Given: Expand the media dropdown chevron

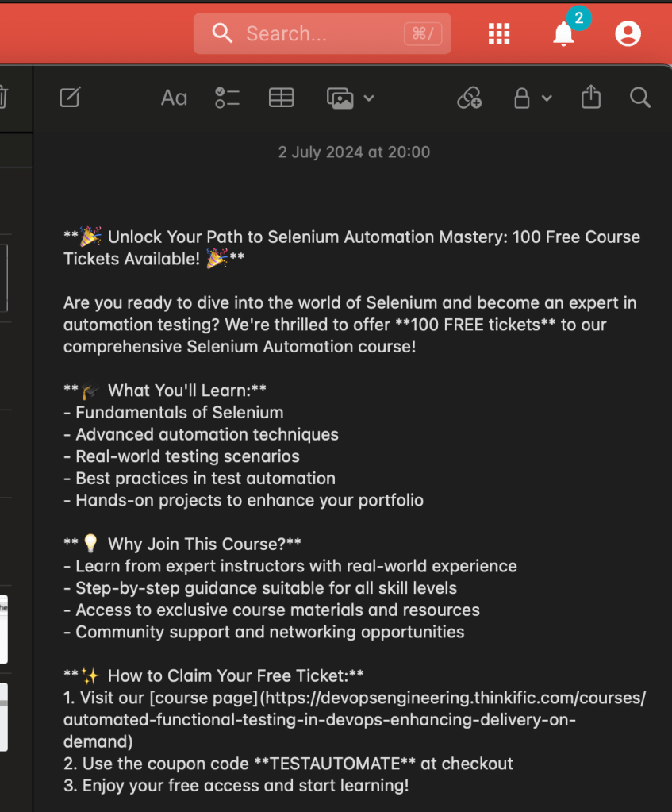Looking at the screenshot, I should pyautogui.click(x=369, y=98).
